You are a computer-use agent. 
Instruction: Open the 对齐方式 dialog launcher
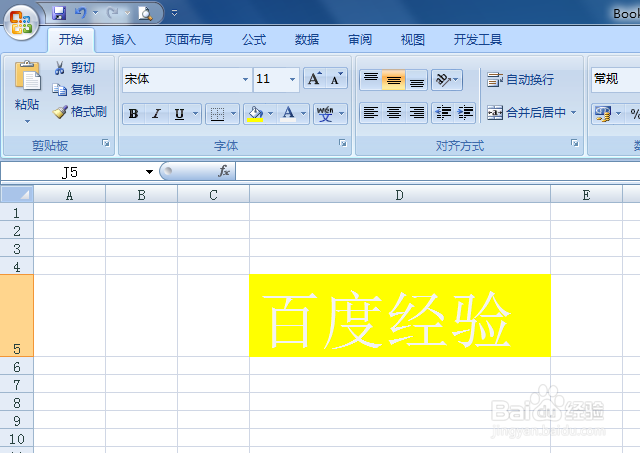click(x=575, y=143)
